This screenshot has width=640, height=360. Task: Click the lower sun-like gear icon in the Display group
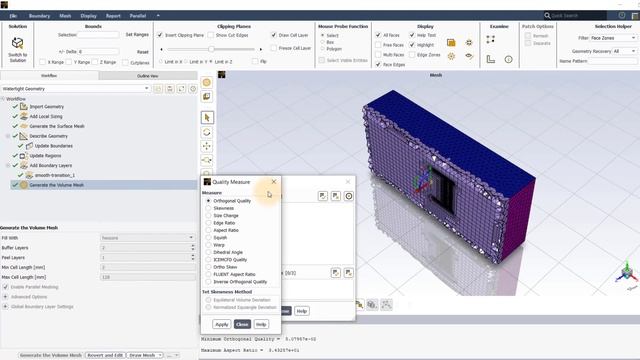pyautogui.click(x=451, y=56)
